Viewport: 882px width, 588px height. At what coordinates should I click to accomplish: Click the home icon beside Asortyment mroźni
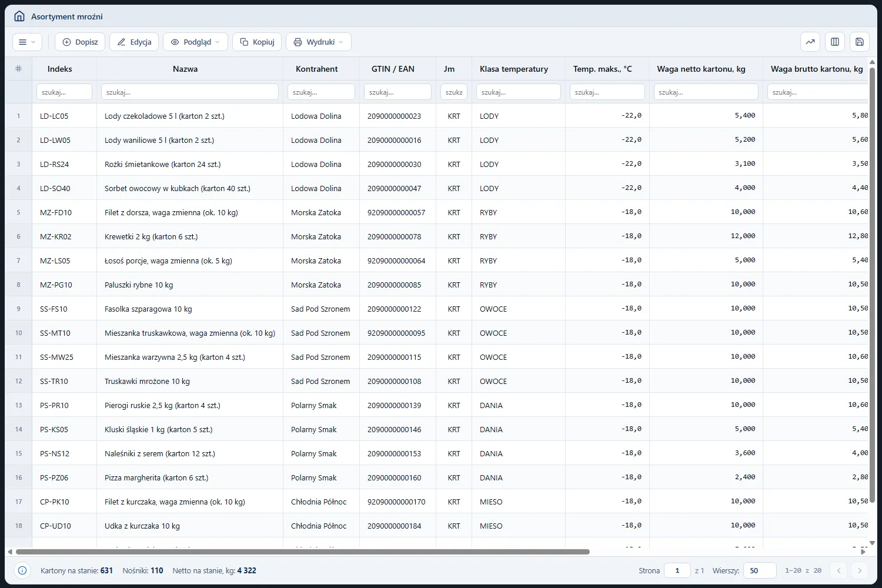(x=19, y=16)
